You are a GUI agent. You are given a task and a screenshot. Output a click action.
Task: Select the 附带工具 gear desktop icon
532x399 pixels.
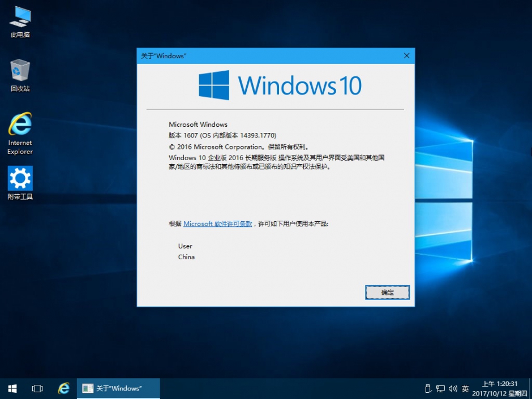coord(20,183)
